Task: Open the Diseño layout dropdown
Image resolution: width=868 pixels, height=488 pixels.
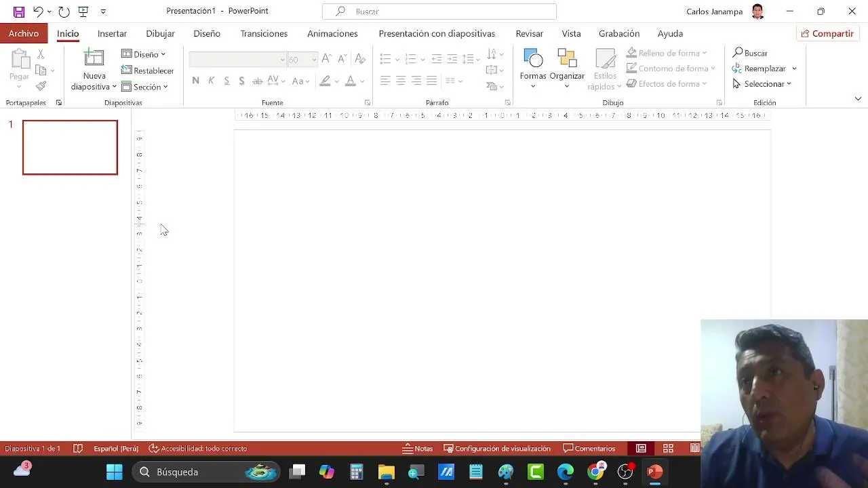Action: pyautogui.click(x=143, y=54)
